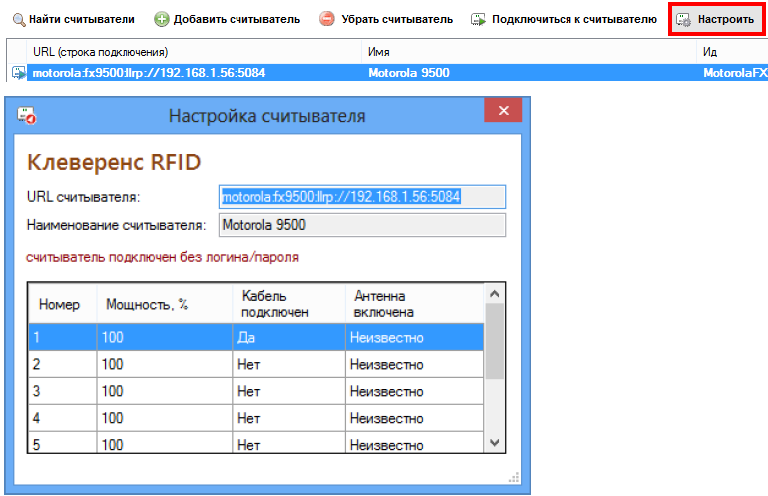Image resolution: width=768 pixels, height=496 pixels.
Task: Click power value 100 for antenna 1
Action: coord(165,337)
